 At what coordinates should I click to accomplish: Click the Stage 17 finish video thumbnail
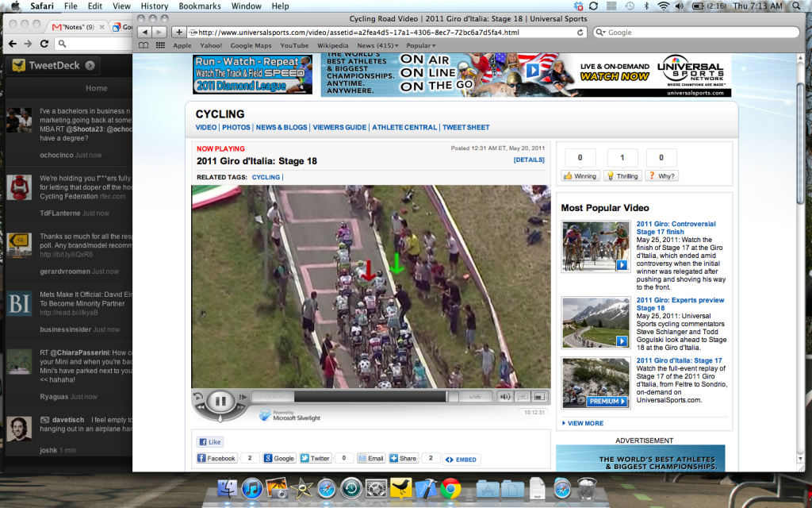(596, 246)
